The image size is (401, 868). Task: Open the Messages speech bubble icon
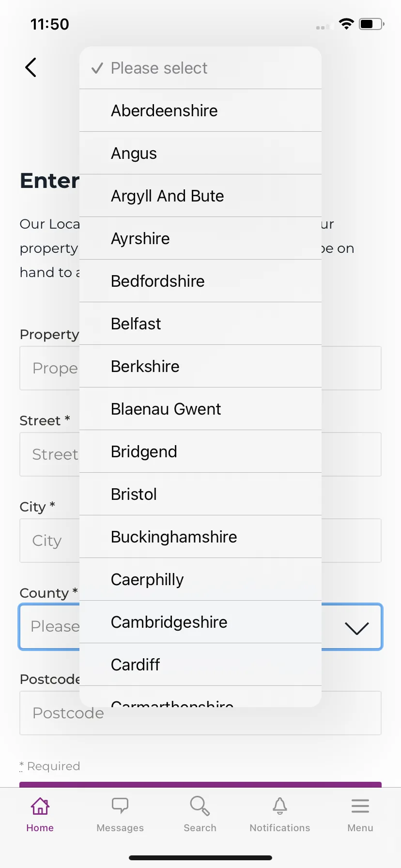120,806
